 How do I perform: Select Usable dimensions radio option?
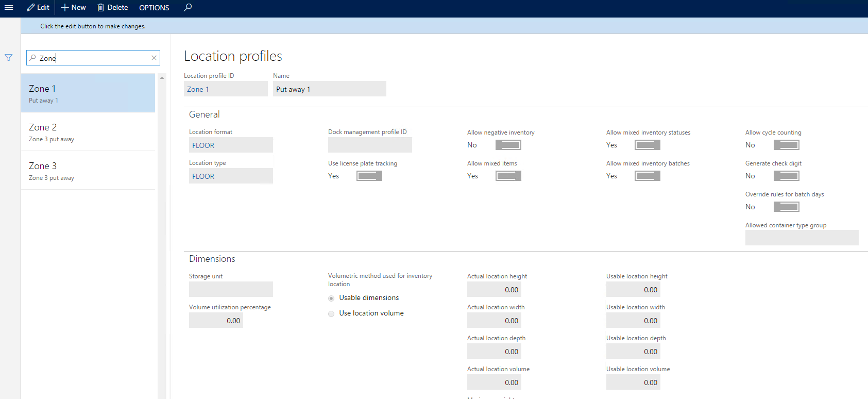[x=331, y=298]
